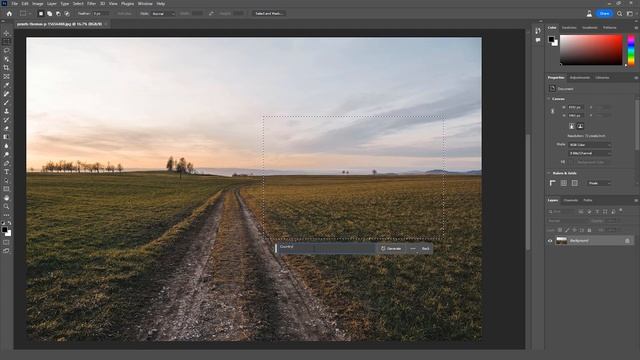Click the Feather value field
The image size is (640, 360).
(101, 13)
